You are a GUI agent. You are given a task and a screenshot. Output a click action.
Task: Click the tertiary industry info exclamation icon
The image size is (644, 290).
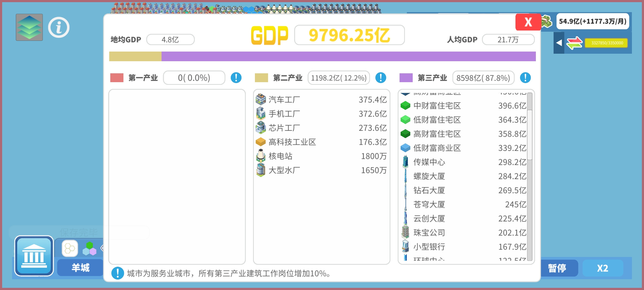coord(525,78)
